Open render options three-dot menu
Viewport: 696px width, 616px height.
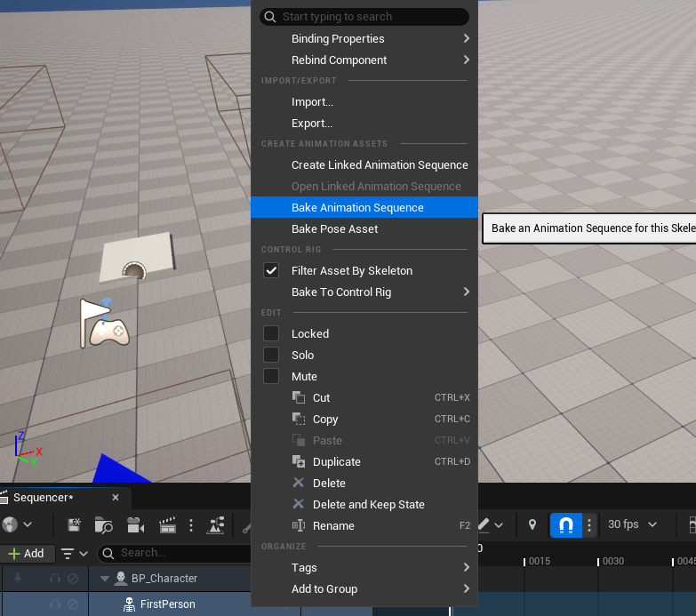tap(191, 525)
